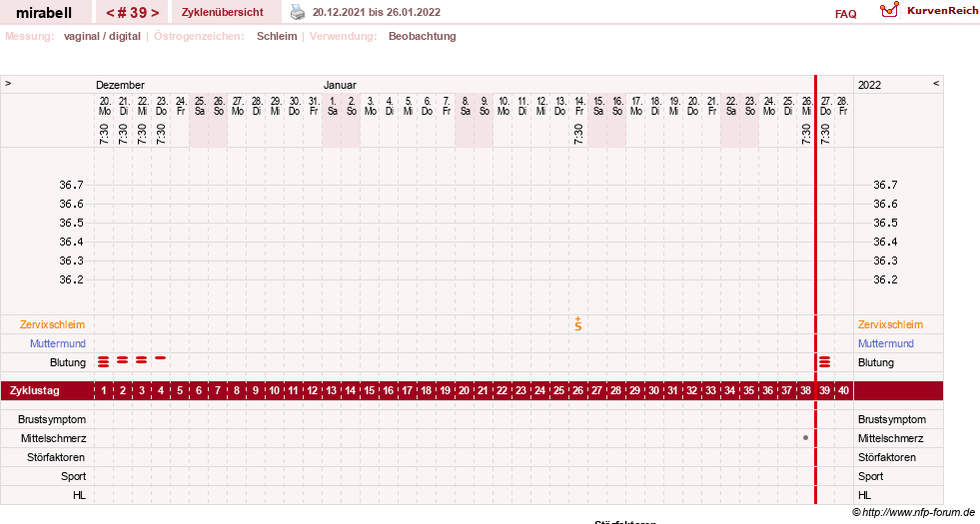This screenshot has width=980, height=524.
Task: Select cycle day 26 in Zyklustag row
Action: click(x=578, y=390)
